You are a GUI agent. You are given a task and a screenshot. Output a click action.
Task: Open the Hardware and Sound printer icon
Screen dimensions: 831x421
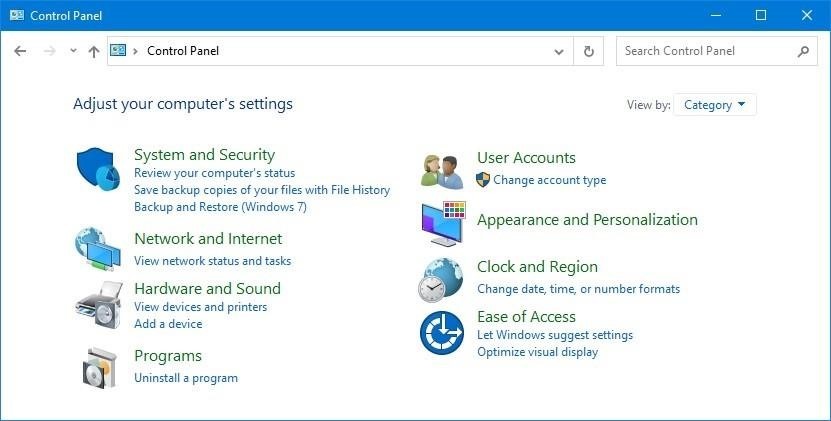click(x=99, y=305)
